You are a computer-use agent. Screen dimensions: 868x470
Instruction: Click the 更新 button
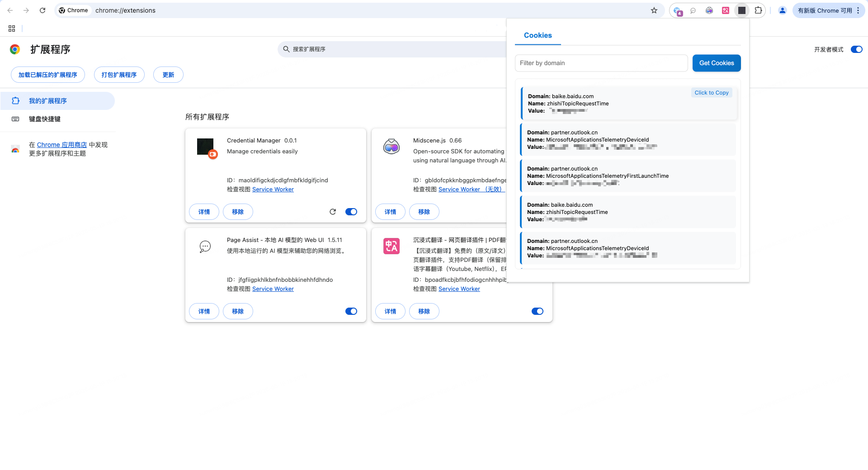[168, 75]
